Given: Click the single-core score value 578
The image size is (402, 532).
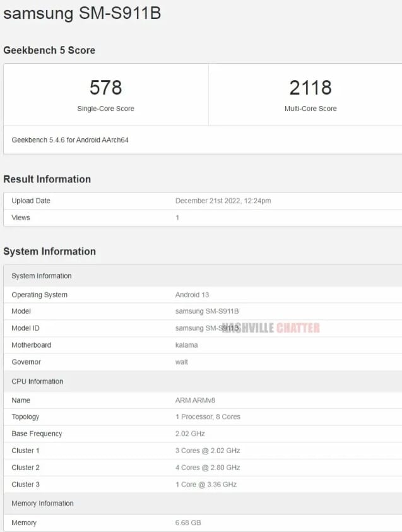Looking at the screenshot, I should pos(106,88).
